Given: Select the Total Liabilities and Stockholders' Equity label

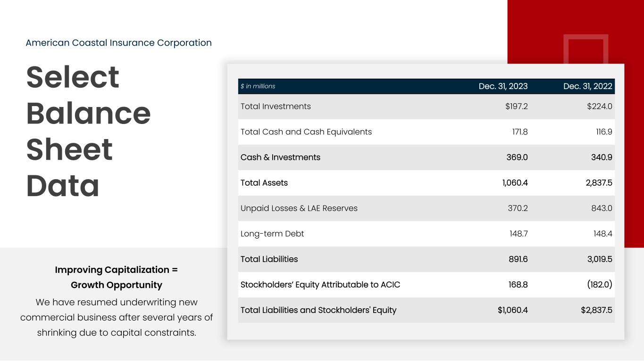Looking at the screenshot, I should (318, 310).
